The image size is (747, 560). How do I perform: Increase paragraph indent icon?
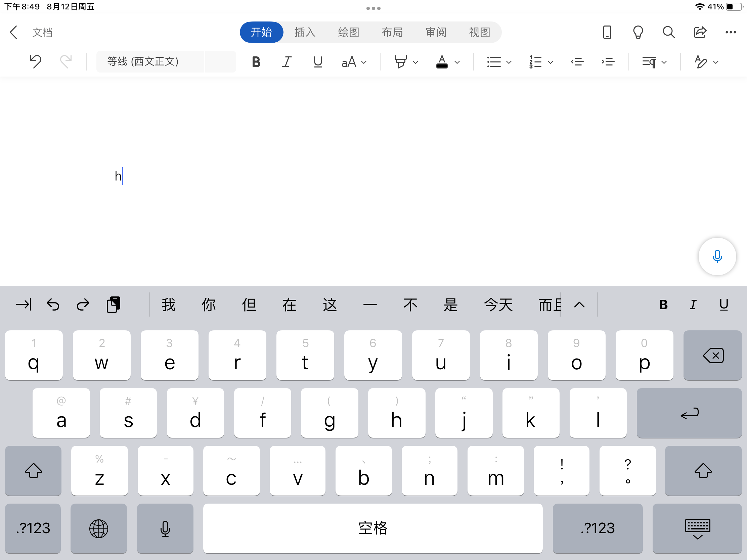pos(608,62)
